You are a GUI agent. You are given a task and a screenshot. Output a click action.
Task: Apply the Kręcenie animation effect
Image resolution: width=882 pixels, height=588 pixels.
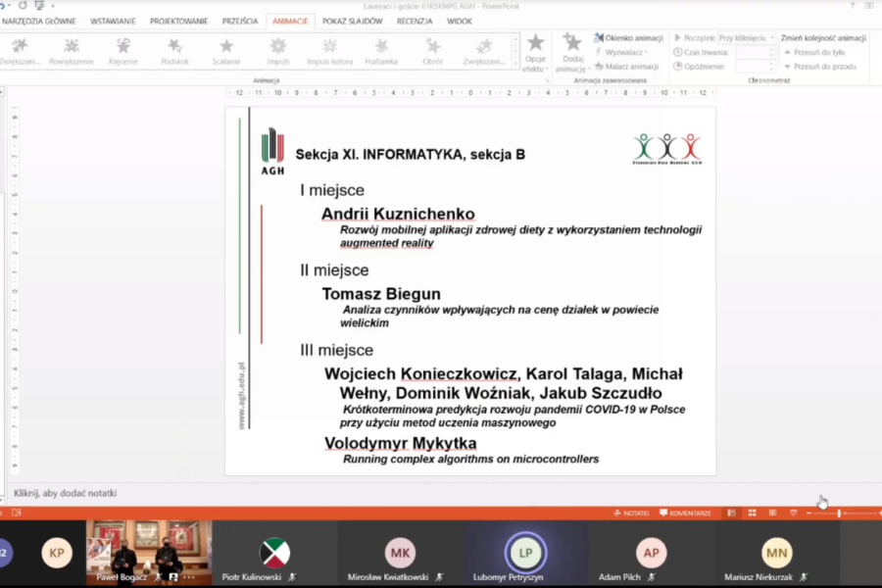point(123,51)
